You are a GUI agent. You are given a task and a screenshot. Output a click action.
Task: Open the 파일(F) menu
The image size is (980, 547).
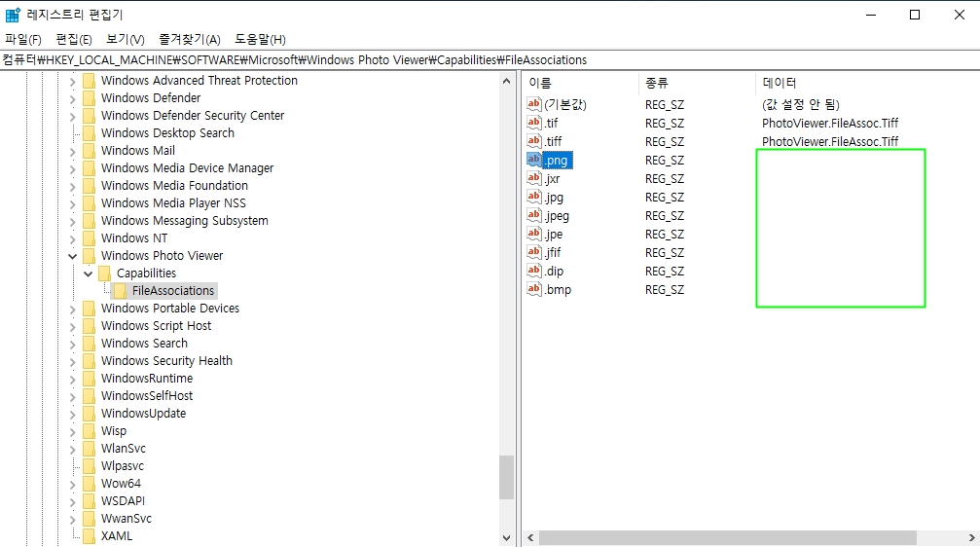pyautogui.click(x=23, y=39)
